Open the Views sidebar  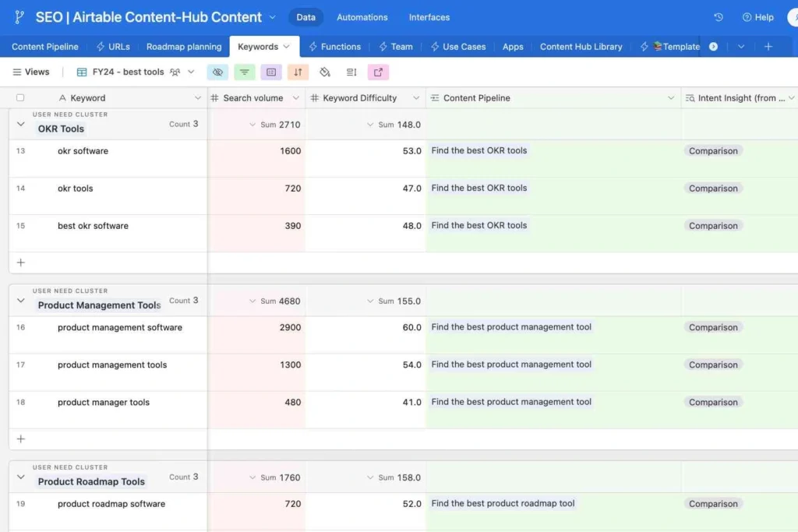point(31,72)
